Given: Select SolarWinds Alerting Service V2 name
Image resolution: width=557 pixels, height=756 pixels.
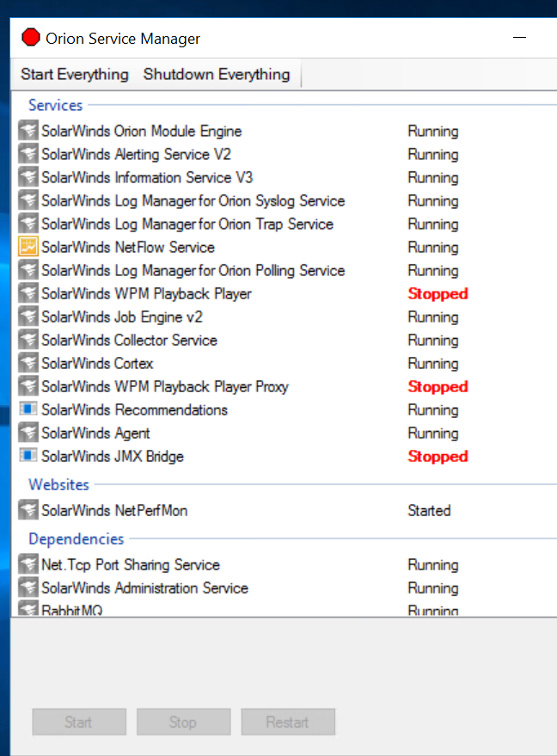Looking at the screenshot, I should point(136,154).
